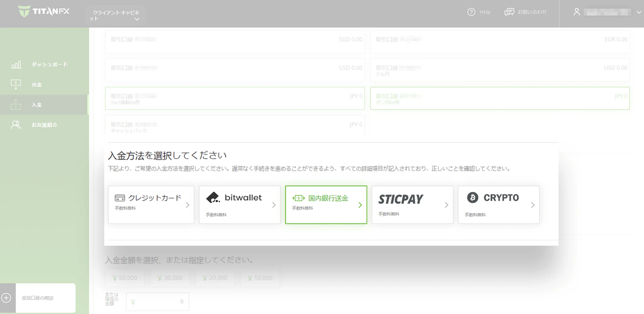The height and width of the screenshot is (314, 644).
Task: Click the user profile icon
Action: point(576,12)
